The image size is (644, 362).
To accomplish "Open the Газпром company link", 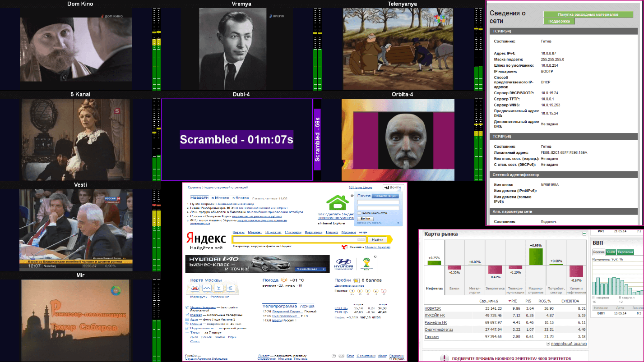I will [x=433, y=337].
